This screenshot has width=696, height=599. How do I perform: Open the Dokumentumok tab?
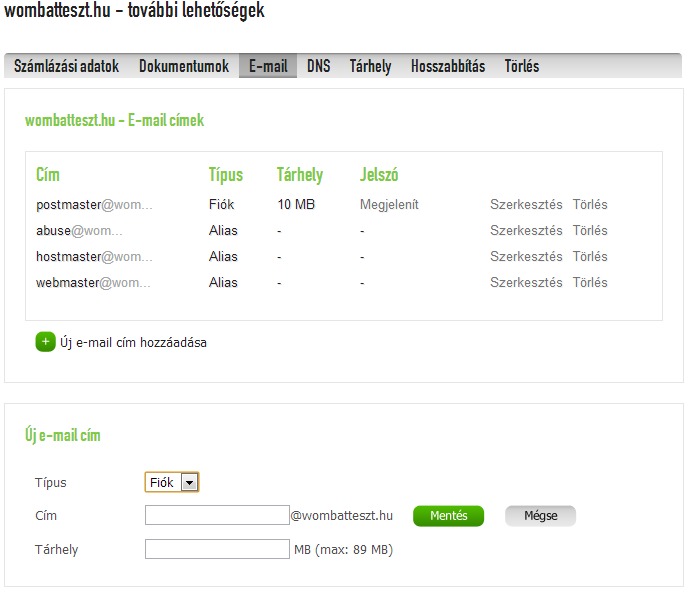[x=184, y=67]
